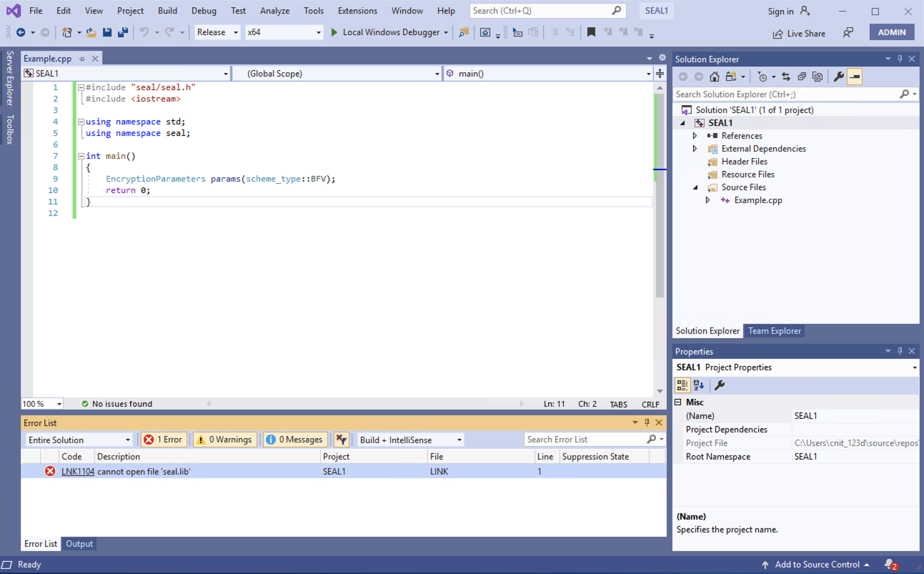
Task: Toggle the 0 Warnings filter button
Action: coord(224,440)
